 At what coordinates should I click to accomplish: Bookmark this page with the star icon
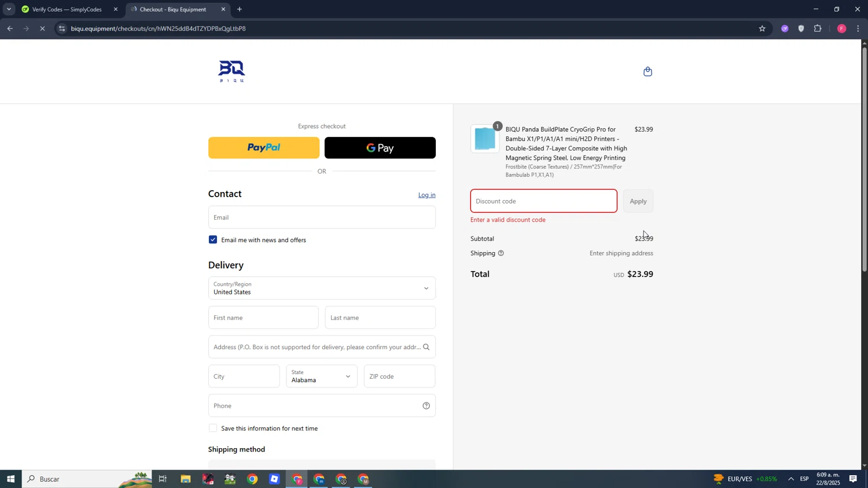[762, 28]
